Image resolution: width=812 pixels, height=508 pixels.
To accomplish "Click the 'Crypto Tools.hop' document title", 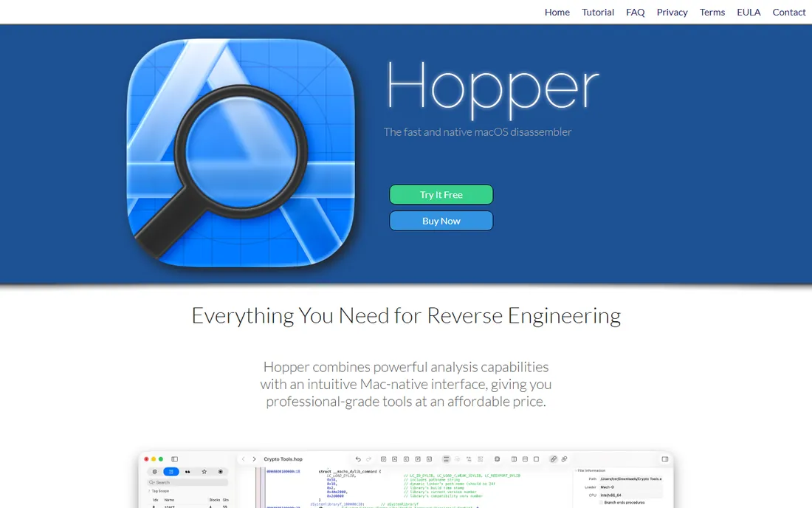I will point(283,459).
